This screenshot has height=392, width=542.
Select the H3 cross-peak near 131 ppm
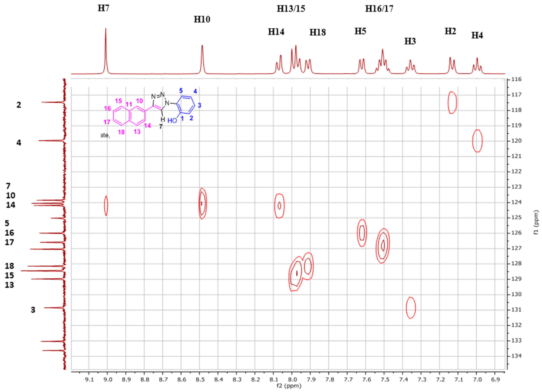point(411,308)
